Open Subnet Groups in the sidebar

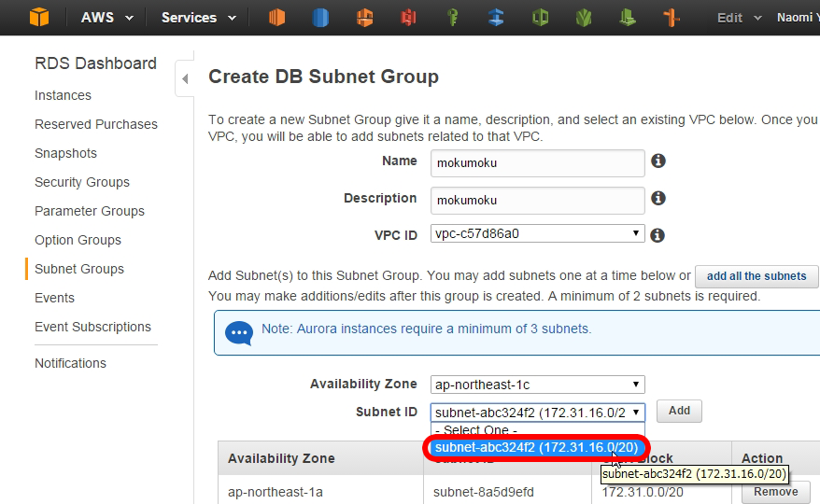(x=79, y=269)
